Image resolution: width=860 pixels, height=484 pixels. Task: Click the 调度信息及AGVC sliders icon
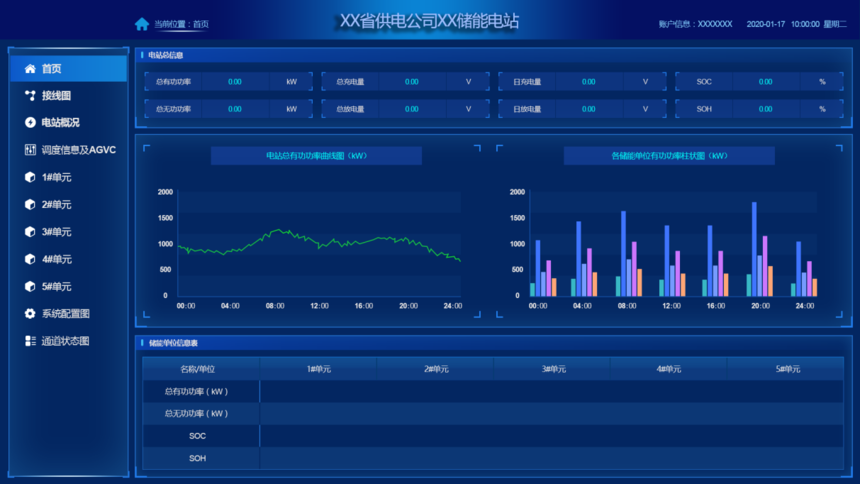(x=30, y=150)
